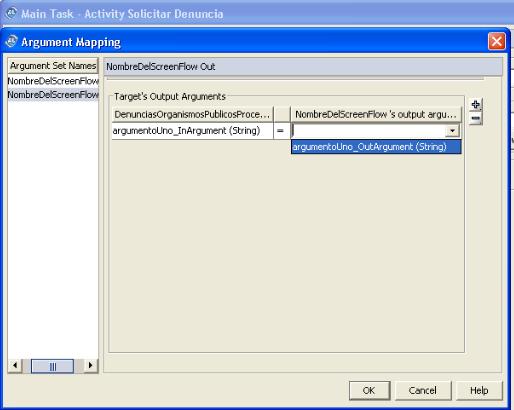The width and height of the screenshot is (514, 410).
Task: Select argumentoUno_OutArgument (String) from list
Action: click(376, 147)
